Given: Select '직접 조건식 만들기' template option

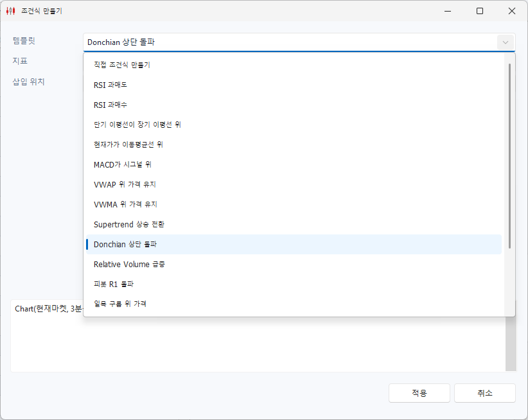Looking at the screenshot, I should (294, 65).
